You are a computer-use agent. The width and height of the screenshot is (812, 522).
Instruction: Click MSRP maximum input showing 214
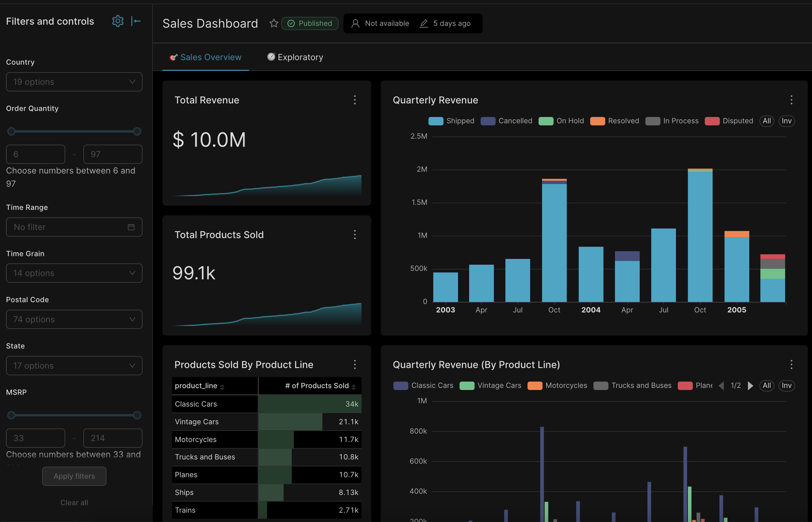click(113, 438)
